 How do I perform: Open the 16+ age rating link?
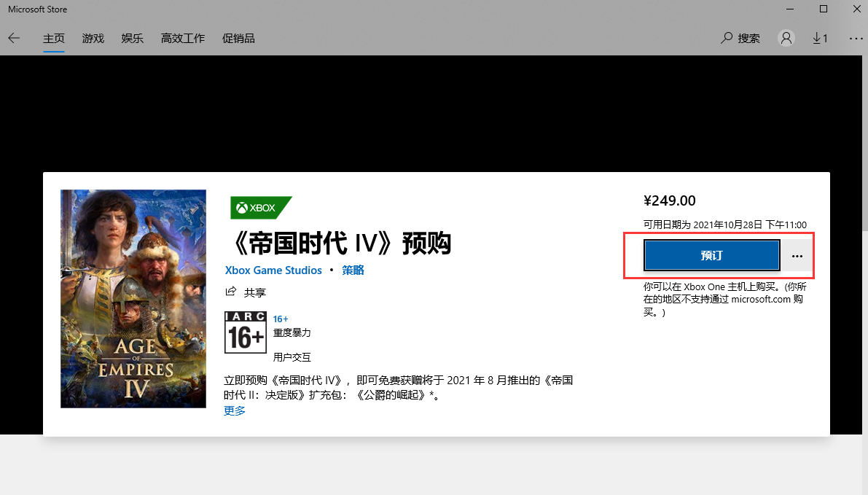click(280, 319)
